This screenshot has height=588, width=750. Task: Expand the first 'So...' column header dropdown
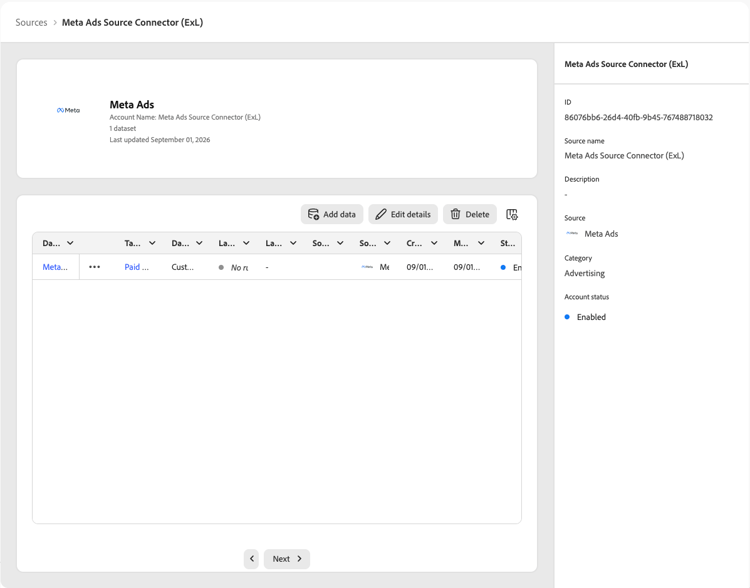[340, 243]
